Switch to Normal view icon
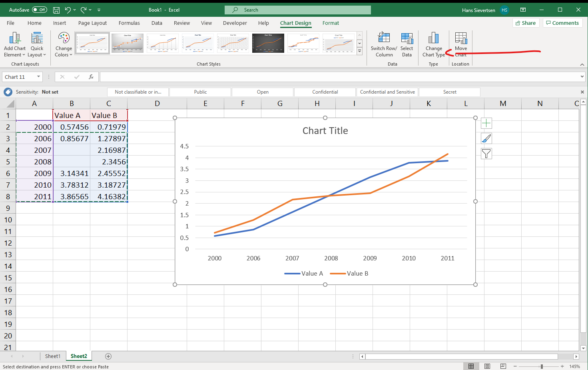 pyautogui.click(x=471, y=366)
